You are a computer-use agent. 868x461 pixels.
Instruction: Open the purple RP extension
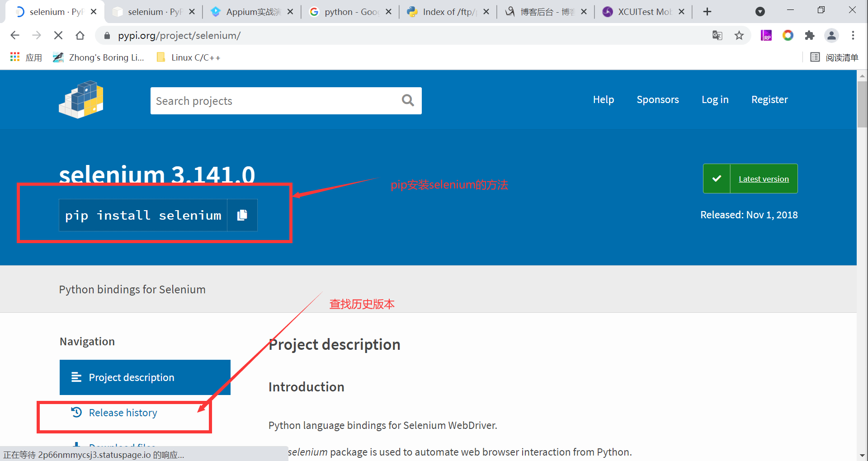(766, 35)
